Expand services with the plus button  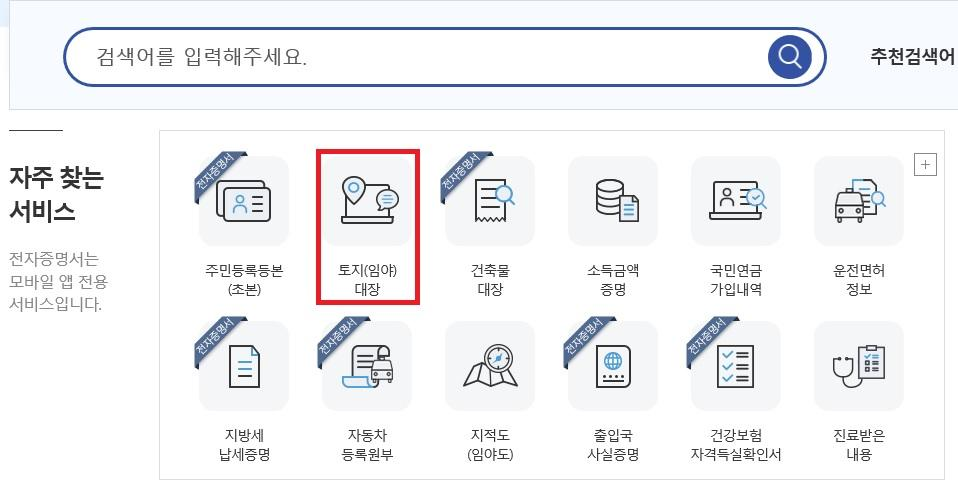(x=925, y=164)
